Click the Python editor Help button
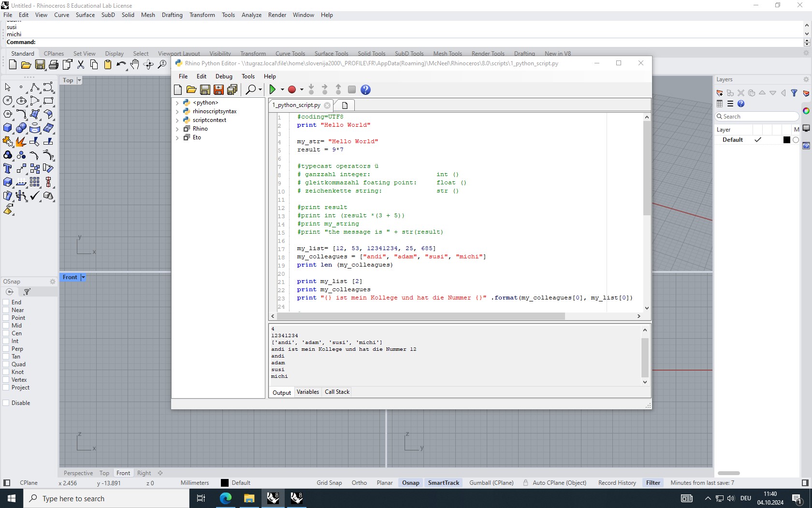This screenshot has height=508, width=812. coord(365,90)
